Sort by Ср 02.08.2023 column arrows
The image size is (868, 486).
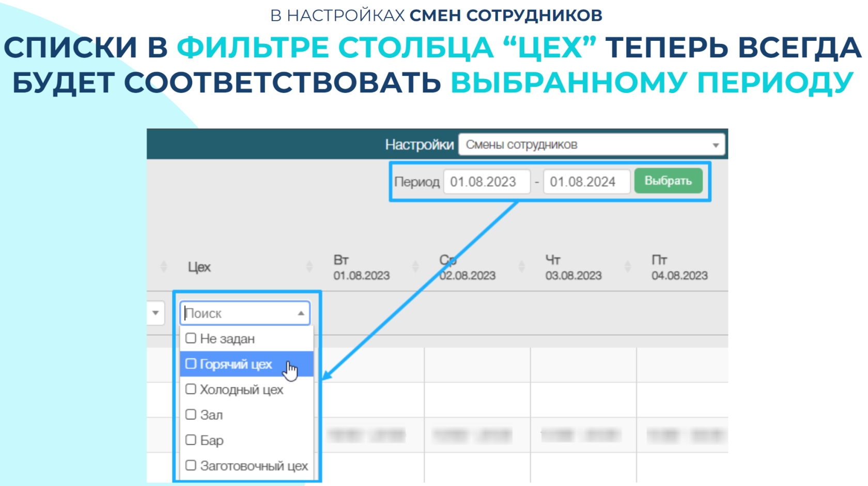click(x=521, y=266)
